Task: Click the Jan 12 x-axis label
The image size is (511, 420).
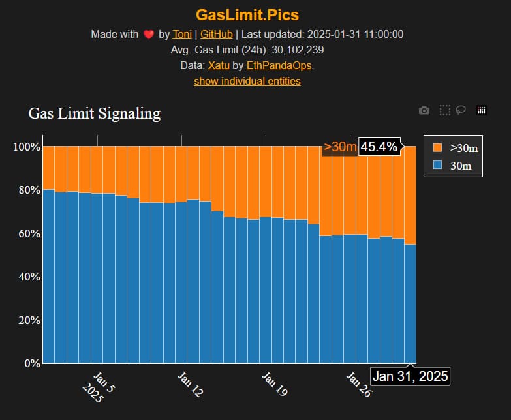Action: tap(190, 385)
